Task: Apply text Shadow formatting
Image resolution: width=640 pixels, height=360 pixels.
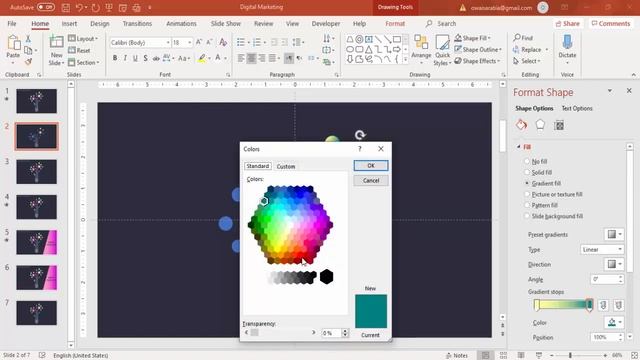Action: 145,58
